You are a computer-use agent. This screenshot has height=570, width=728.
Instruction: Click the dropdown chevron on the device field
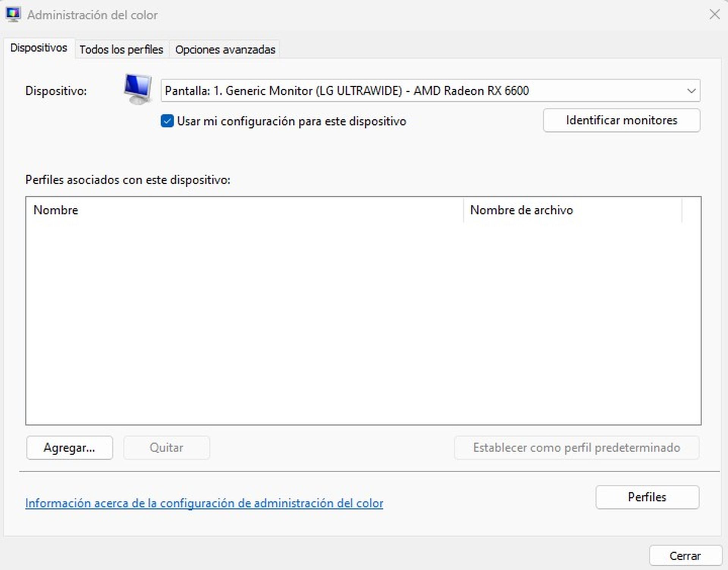coord(690,91)
